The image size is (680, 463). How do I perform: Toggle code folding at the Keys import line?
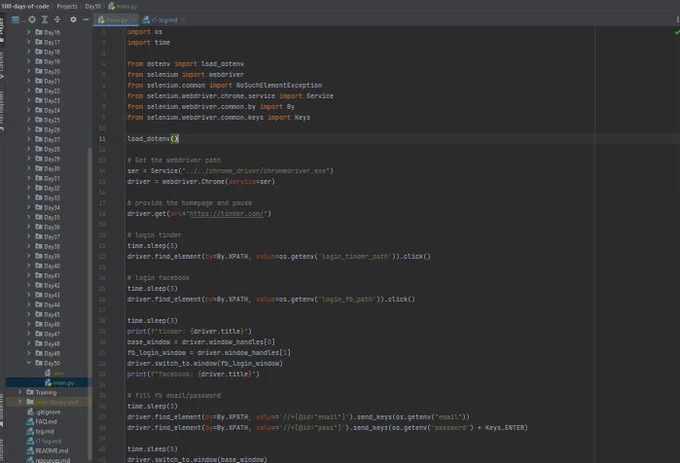[x=124, y=117]
